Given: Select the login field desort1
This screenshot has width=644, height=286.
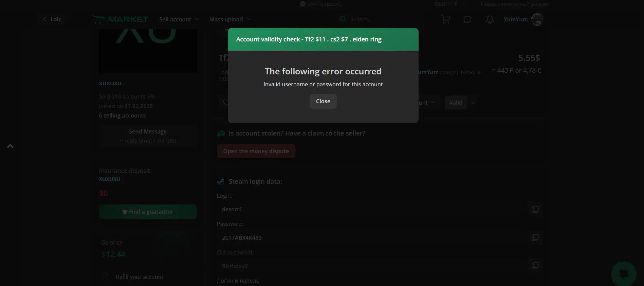Looking at the screenshot, I should [372, 209].
